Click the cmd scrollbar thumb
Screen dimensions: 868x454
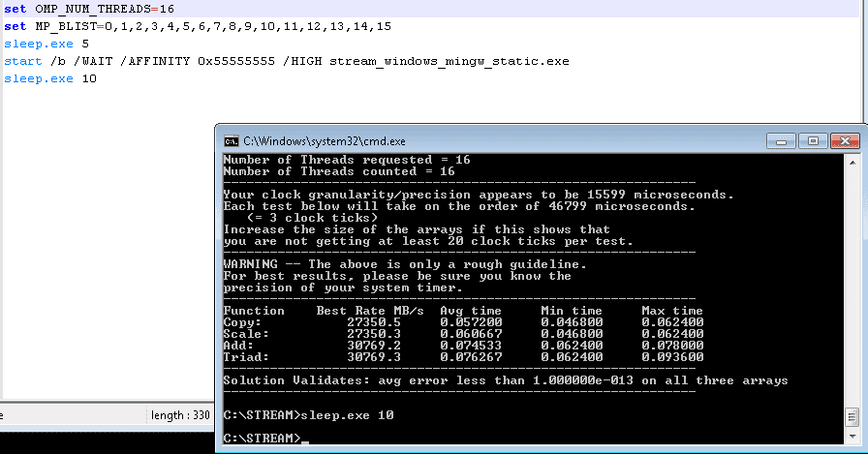click(852, 417)
